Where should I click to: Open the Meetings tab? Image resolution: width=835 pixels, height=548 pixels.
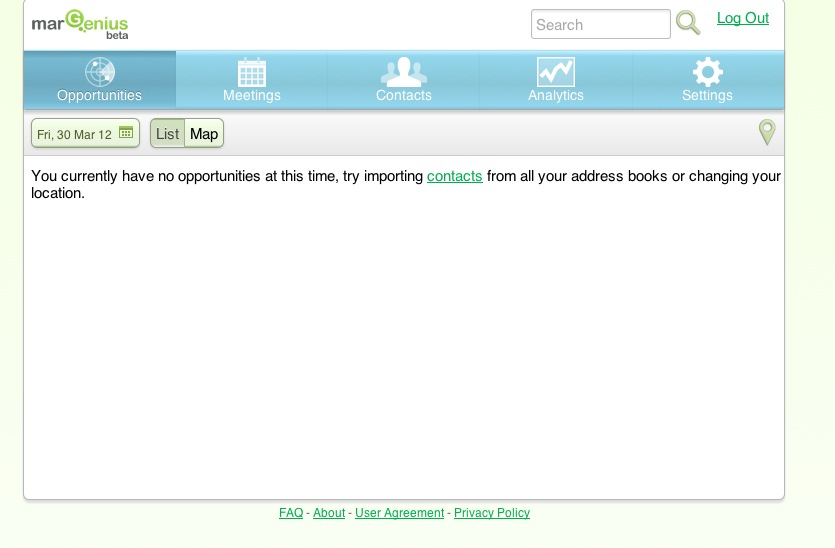[251, 80]
